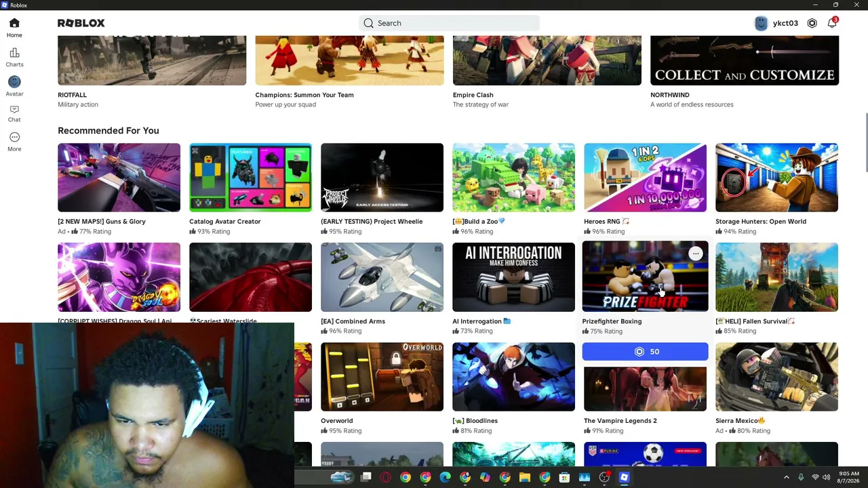This screenshot has height=488, width=868.
Task: Click the Overworld title text
Action: click(x=337, y=421)
